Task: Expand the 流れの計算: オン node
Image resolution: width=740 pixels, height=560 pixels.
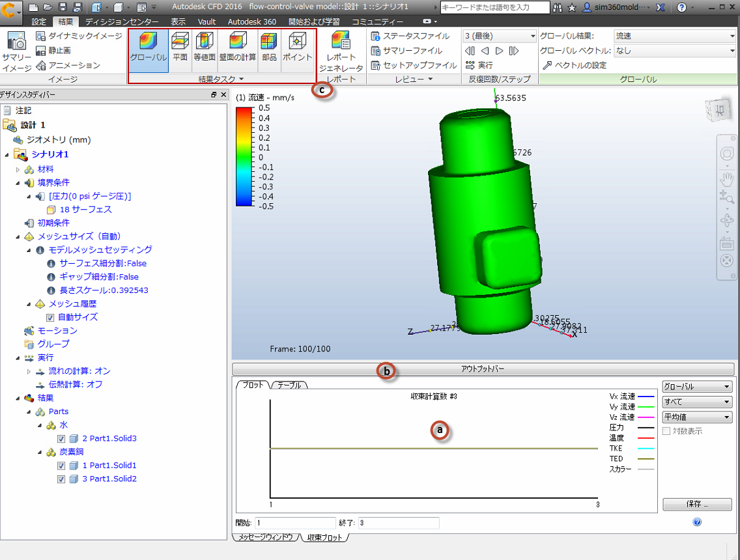Action: 29,372
